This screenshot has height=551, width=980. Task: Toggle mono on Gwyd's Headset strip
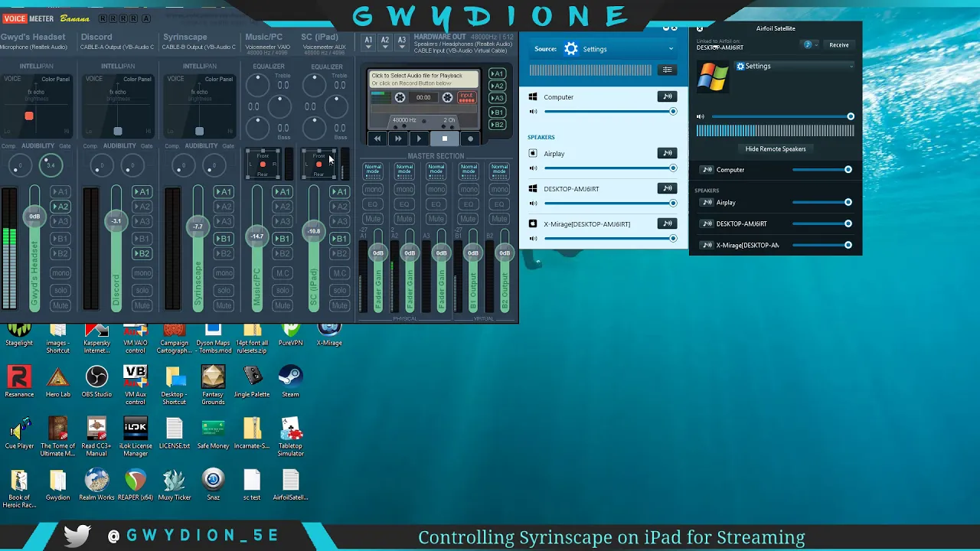[60, 272]
